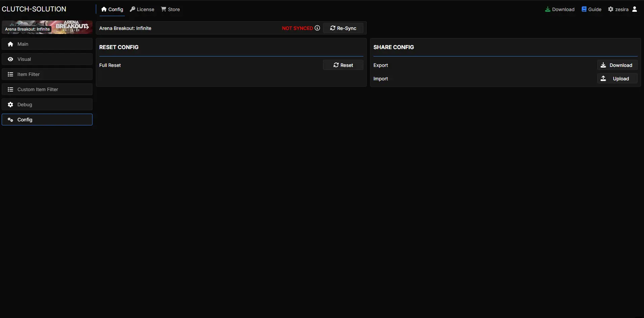
Task: Open the Store tab
Action: (x=170, y=9)
